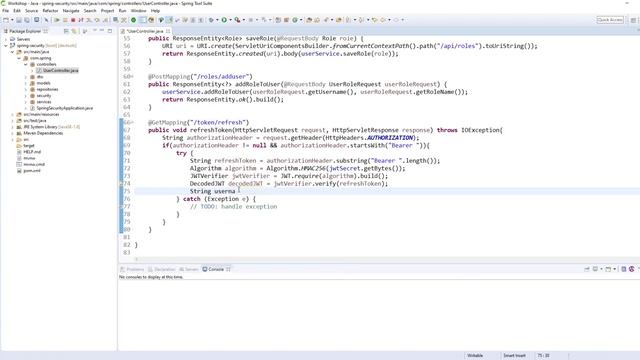Toggle code folding at line 66

coord(131,122)
